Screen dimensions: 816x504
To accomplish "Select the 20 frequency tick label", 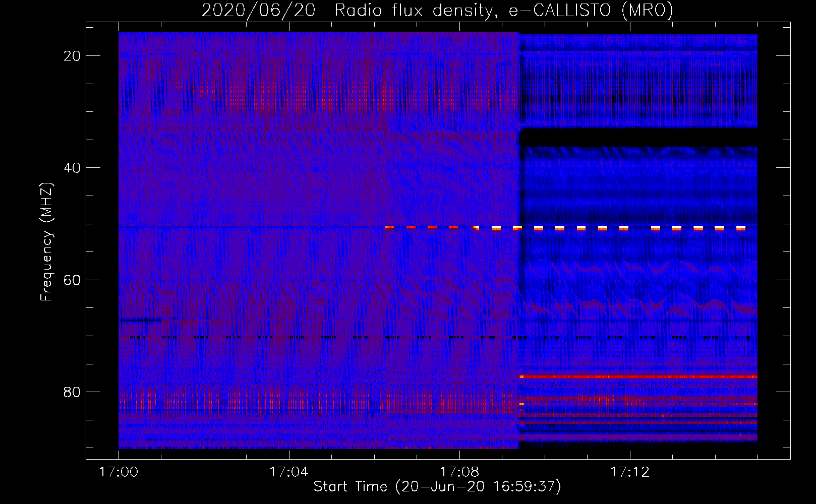I will pyautogui.click(x=72, y=56).
